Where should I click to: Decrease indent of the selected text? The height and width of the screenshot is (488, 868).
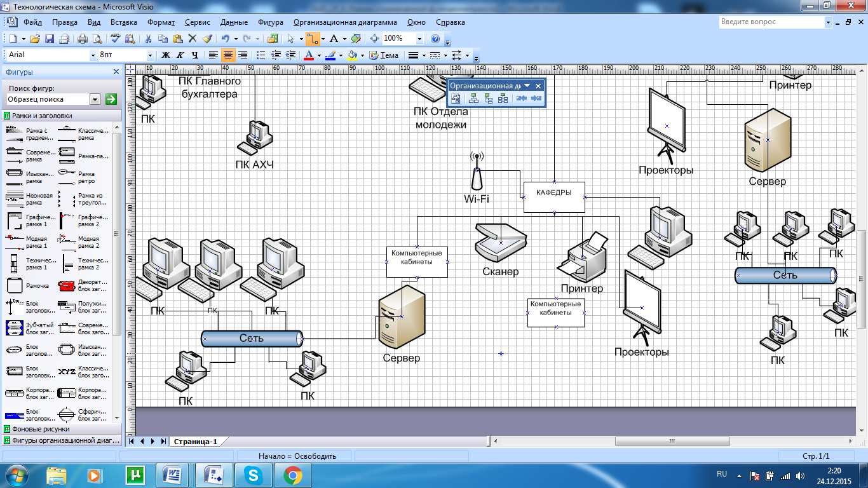[276, 55]
